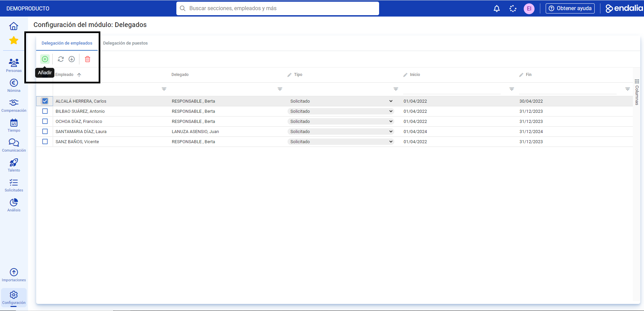The height and width of the screenshot is (311, 644).
Task: Click the endalia logo
Action: point(624,8)
